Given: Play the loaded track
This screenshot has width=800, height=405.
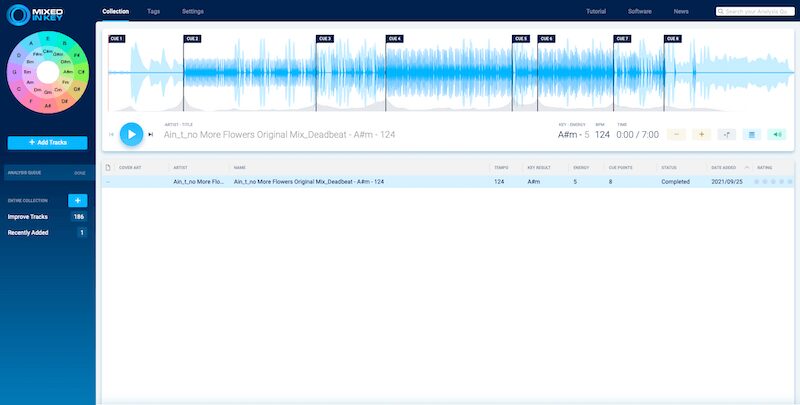Looking at the screenshot, I should tap(132, 134).
